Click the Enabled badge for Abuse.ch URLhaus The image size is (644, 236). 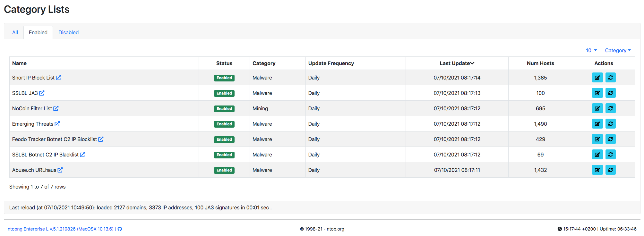[x=224, y=170]
